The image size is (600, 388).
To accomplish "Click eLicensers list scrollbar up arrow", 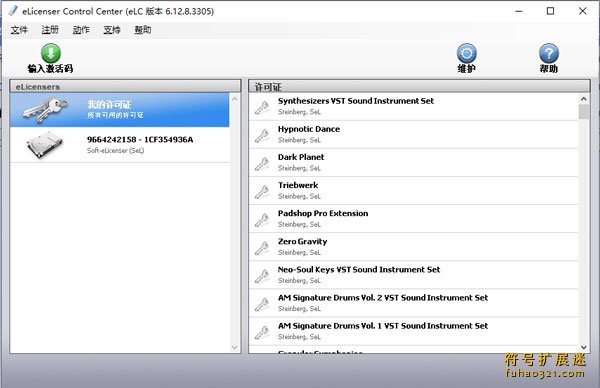I will 235,99.
